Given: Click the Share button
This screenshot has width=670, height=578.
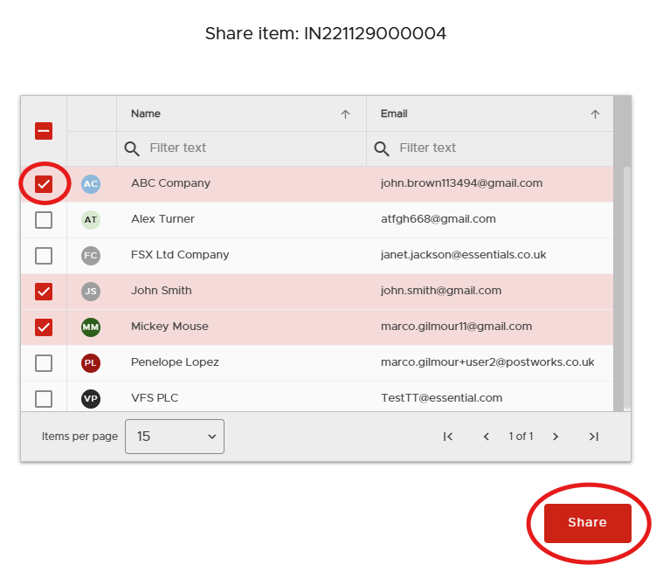Looking at the screenshot, I should [587, 523].
